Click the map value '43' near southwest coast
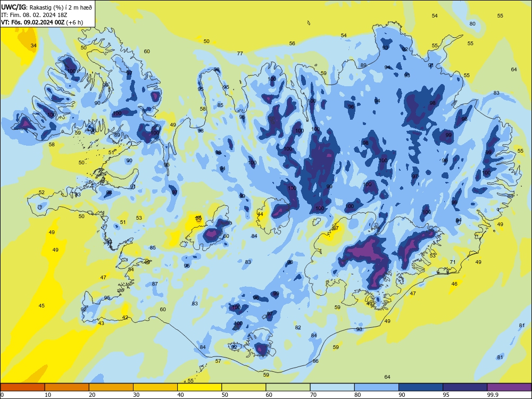Viewport: 532px width, 399px height. click(101, 323)
